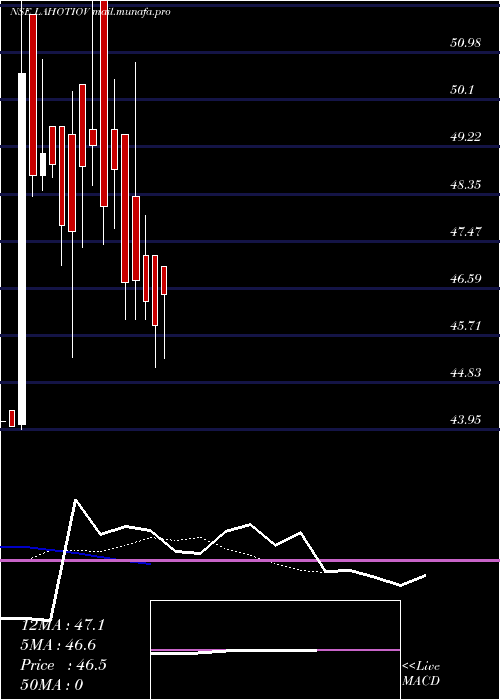500x700 pixels.
Task: Select the 12MA : 47.1 reading
Action: (63, 625)
